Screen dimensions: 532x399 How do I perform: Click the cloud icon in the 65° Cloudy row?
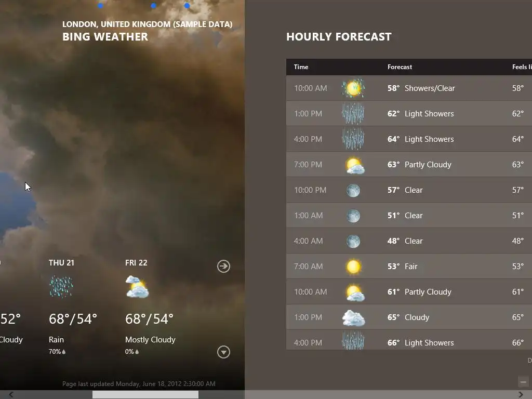pos(353,318)
